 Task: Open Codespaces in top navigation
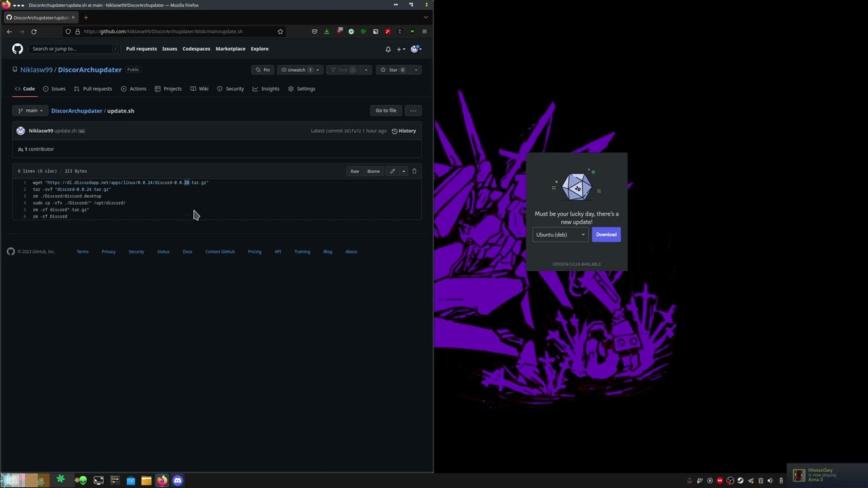196,49
